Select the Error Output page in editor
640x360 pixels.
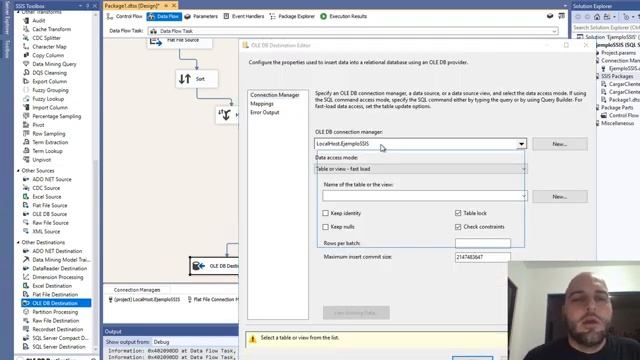pyautogui.click(x=265, y=112)
